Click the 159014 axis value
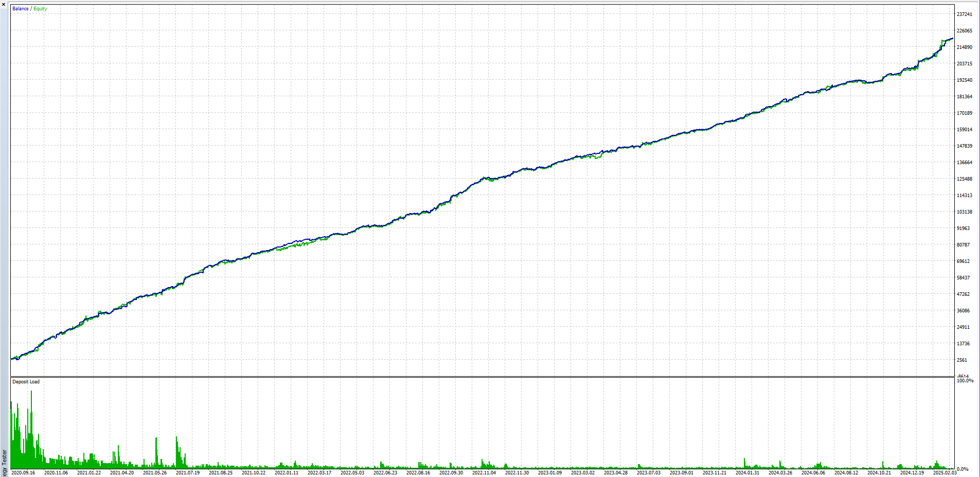This screenshot has width=980, height=477. point(965,130)
